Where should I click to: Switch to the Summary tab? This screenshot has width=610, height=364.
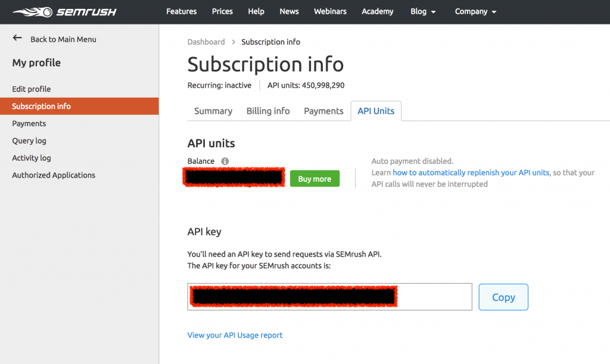tap(213, 111)
